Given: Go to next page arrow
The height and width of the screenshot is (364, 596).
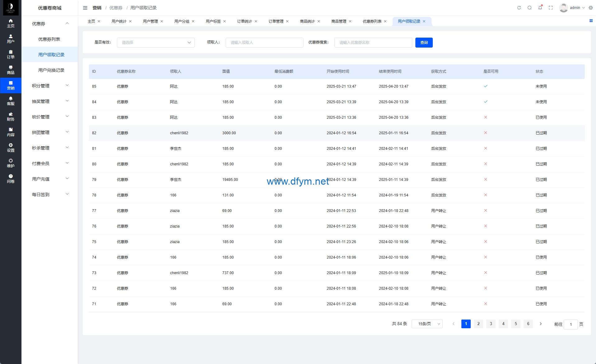Looking at the screenshot, I should (541, 324).
